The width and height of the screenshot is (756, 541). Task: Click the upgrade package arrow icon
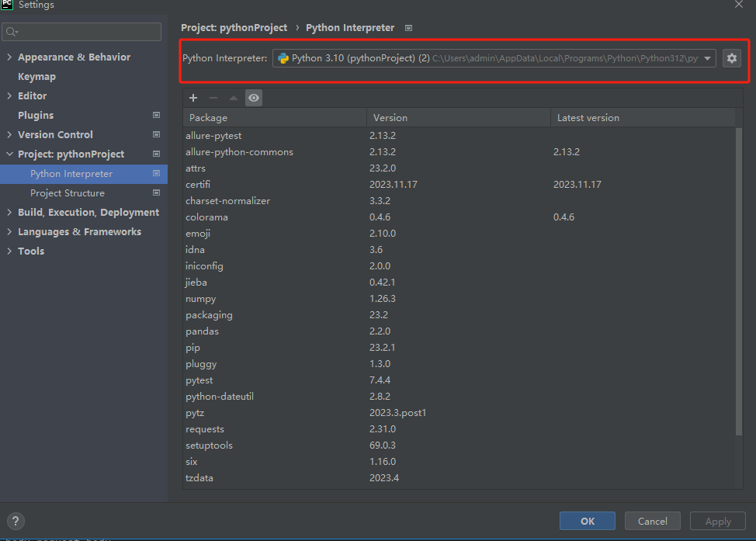pyautogui.click(x=234, y=98)
